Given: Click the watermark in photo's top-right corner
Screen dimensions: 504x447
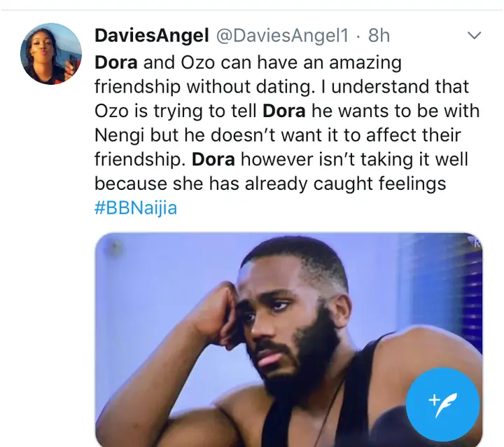Looking at the screenshot, I should click(475, 242).
